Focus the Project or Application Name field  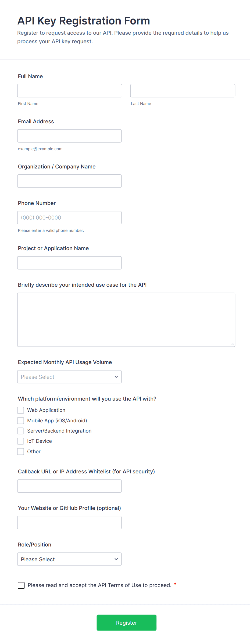pyautogui.click(x=69, y=263)
